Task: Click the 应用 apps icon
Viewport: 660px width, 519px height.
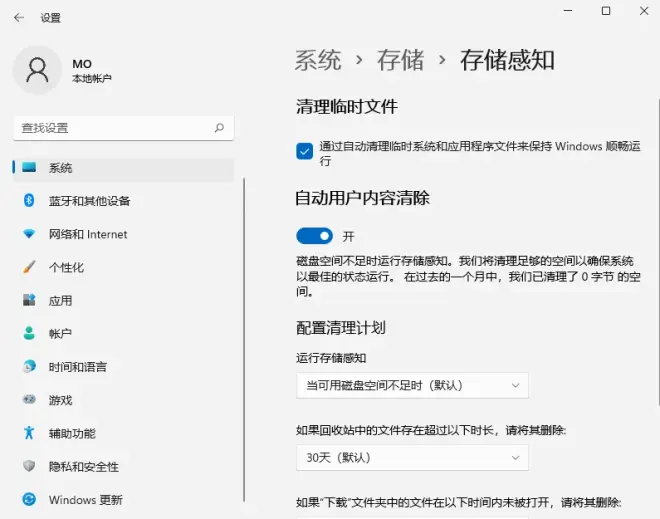Action: [x=29, y=300]
